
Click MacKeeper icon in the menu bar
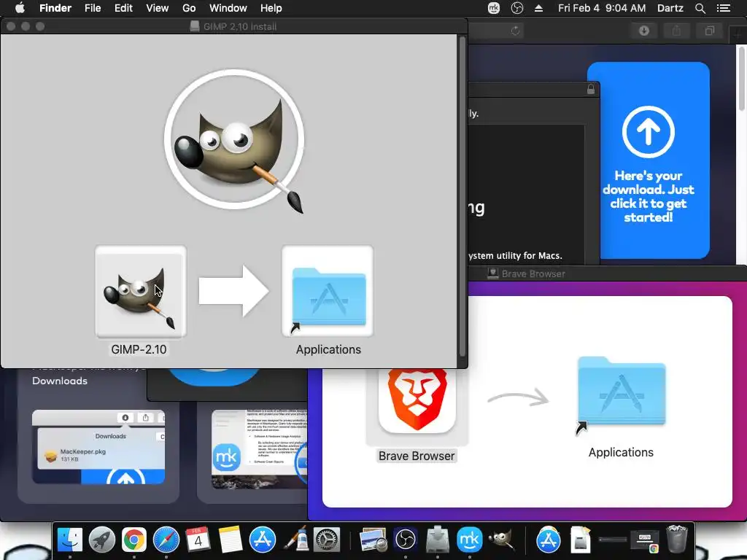coord(494,8)
